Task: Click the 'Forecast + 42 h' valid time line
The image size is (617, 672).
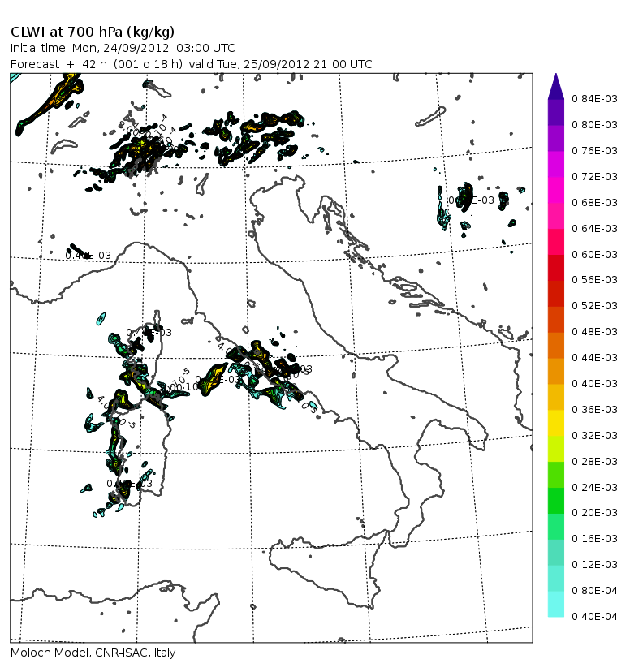Action: [192, 64]
